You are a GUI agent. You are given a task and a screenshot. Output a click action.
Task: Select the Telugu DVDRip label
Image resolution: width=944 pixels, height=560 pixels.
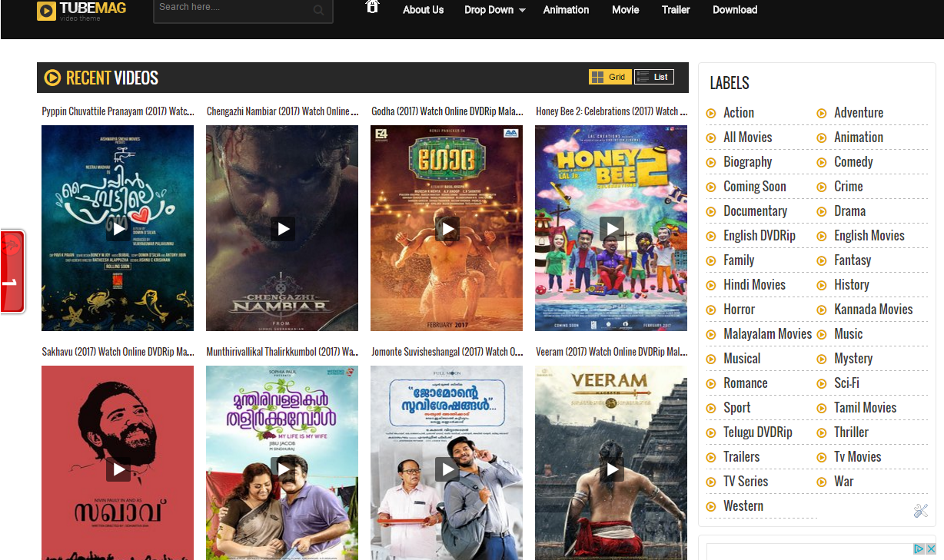click(758, 432)
